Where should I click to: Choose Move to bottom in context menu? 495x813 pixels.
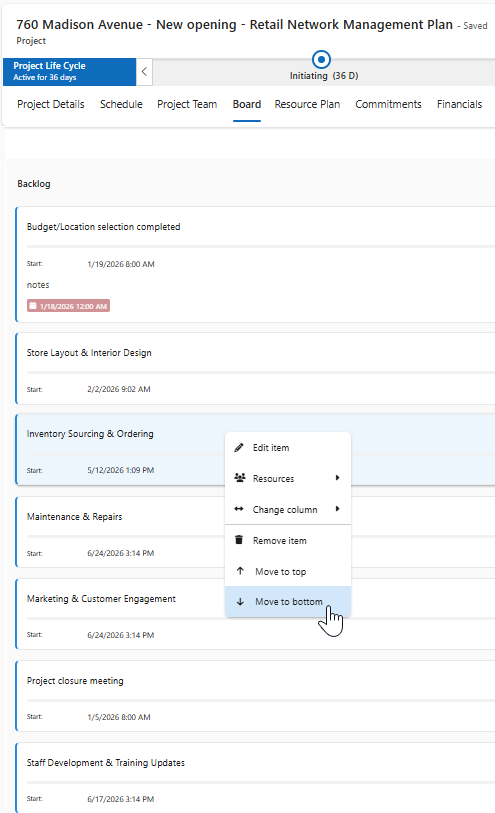tap(288, 602)
